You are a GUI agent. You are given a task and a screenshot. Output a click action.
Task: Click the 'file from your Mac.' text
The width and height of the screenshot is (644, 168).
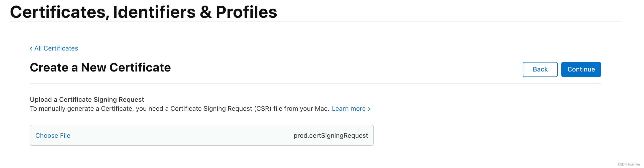[301, 108]
